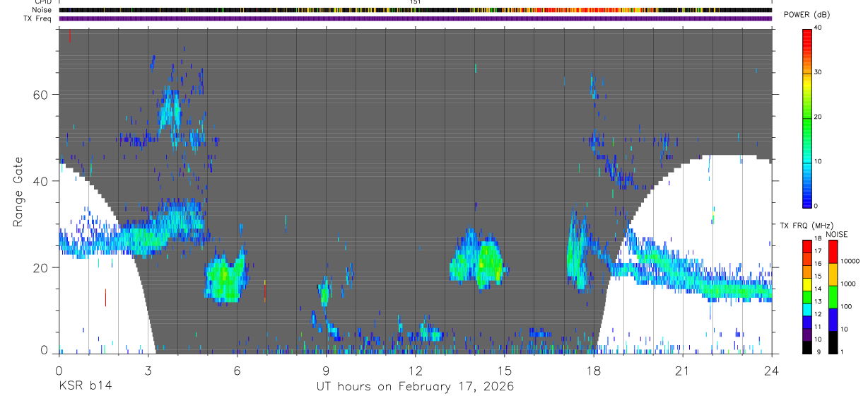Click the purple TX Freq strip
The height and width of the screenshot is (401, 868).
(415, 18)
